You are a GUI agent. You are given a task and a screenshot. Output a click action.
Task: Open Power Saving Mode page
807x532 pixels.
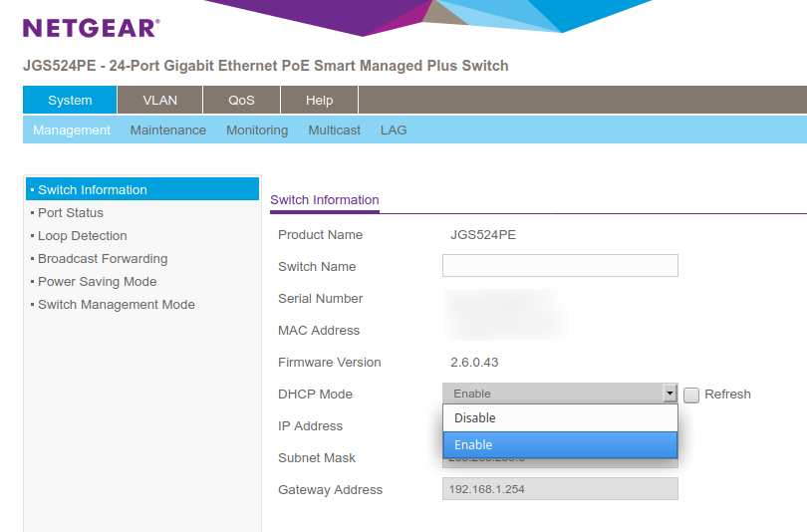tap(98, 281)
